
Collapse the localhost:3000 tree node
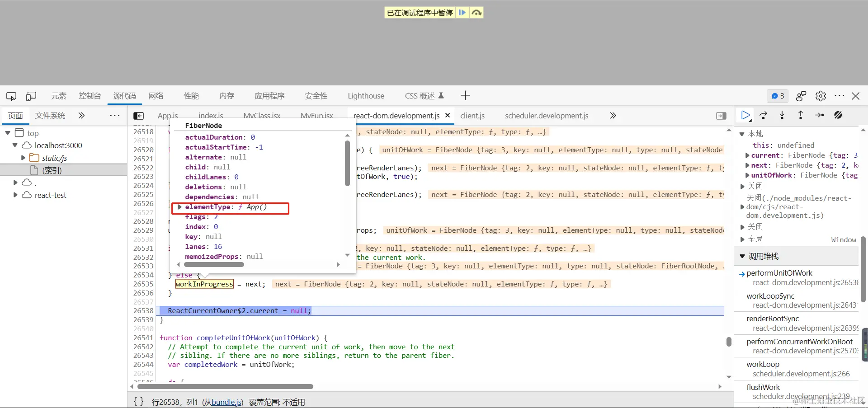[x=15, y=145]
